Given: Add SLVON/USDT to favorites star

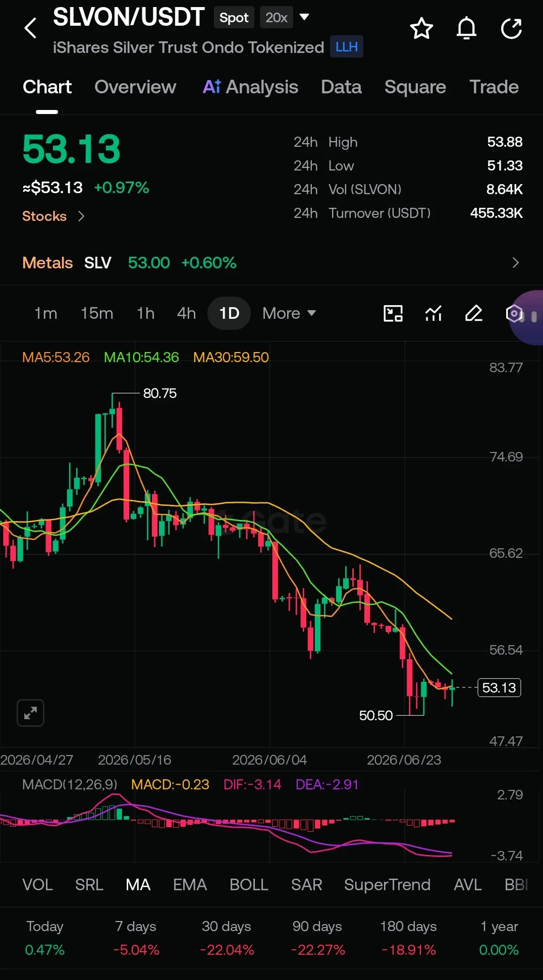Looking at the screenshot, I should (421, 28).
